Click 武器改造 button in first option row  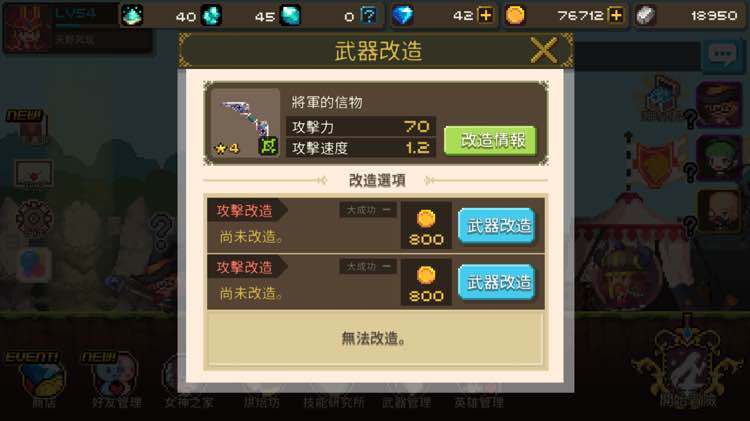[x=496, y=226]
